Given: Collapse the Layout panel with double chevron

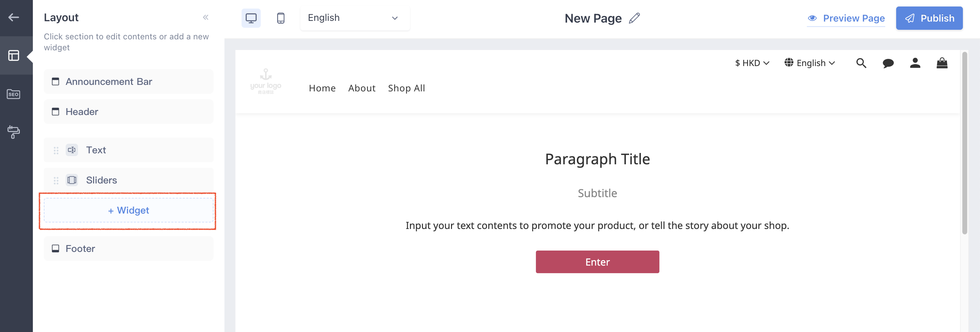Looking at the screenshot, I should [206, 17].
